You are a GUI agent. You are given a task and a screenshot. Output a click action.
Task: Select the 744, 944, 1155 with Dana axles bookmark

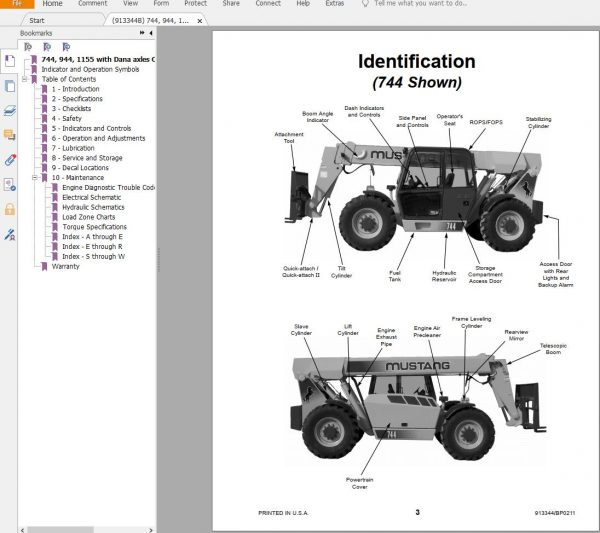point(98,59)
